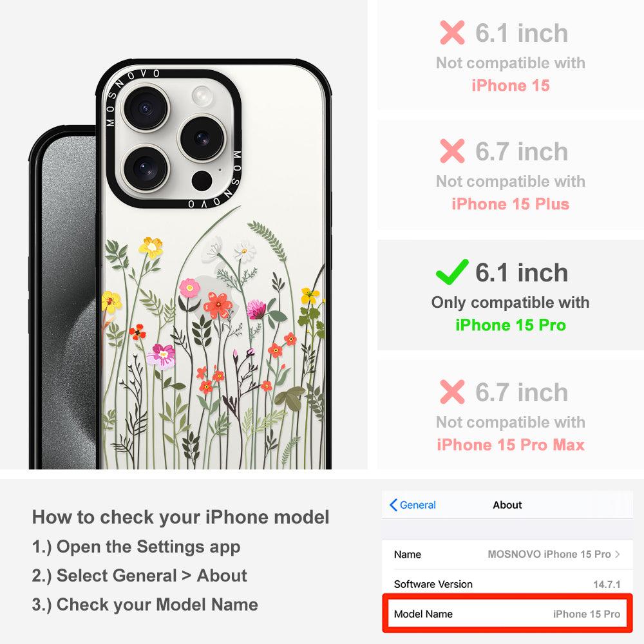Select the iPhone 15 Pro compatibility card

(511, 295)
